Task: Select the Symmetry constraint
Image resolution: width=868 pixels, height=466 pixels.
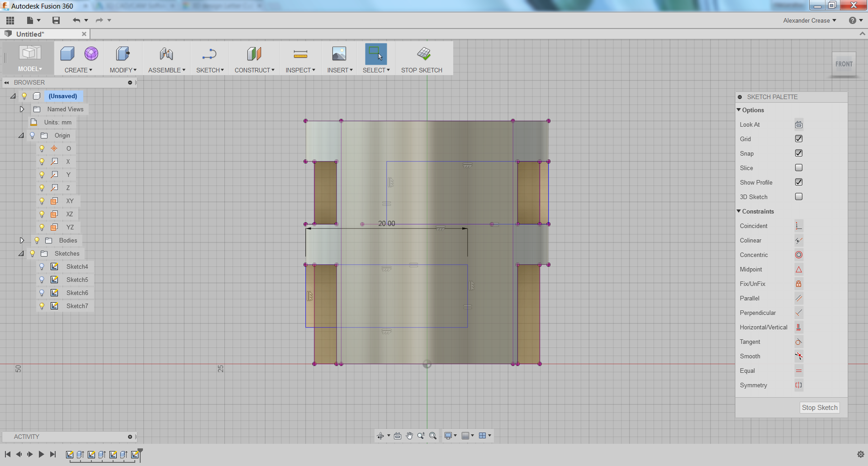Action: [798, 385]
